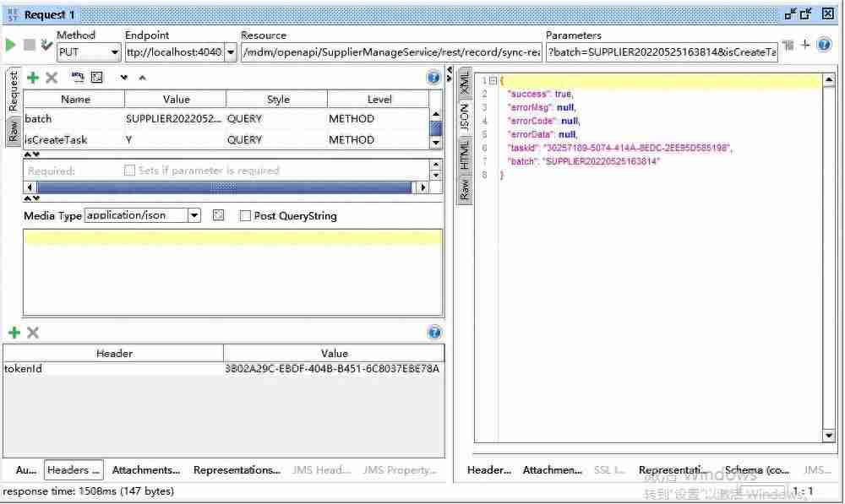Switch to the Raw request vertical tab
Viewport: 845px width, 504px height.
pos(14,130)
